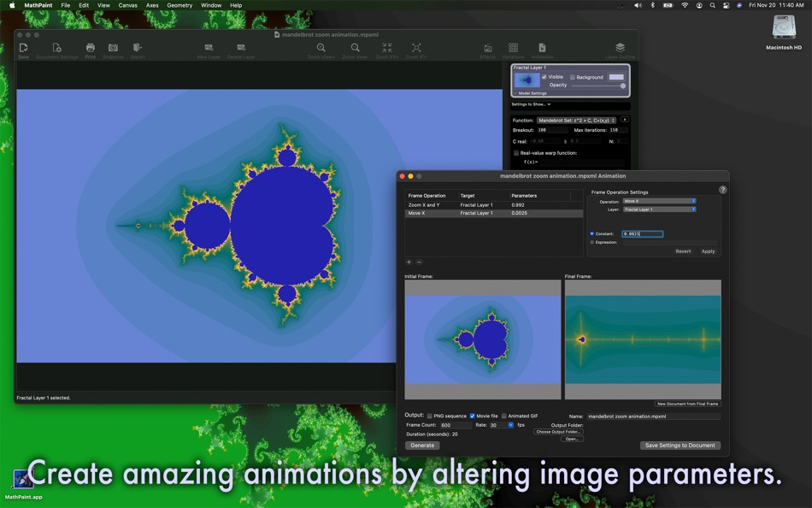
Task: Click the Apply button
Action: pos(708,251)
